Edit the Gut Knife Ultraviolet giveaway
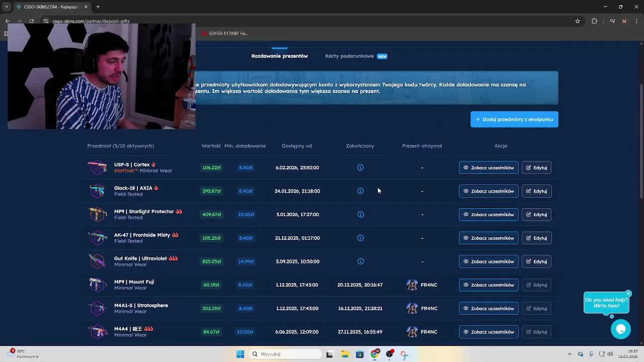 (536, 261)
